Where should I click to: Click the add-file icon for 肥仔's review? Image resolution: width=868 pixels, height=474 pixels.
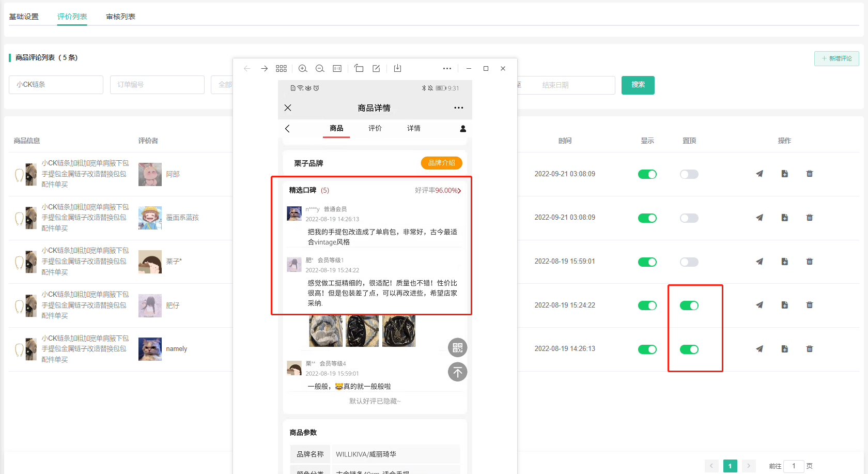784,305
